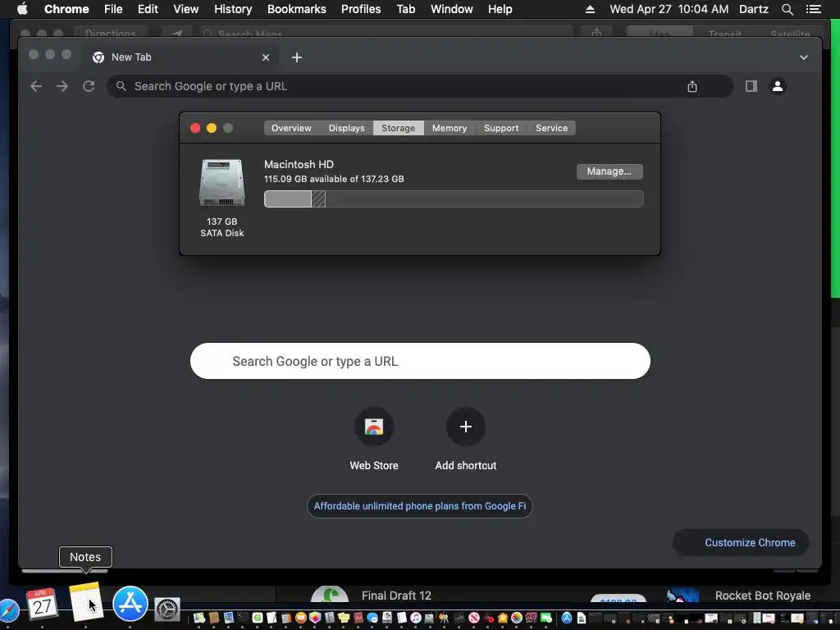Click Dartz user name in menu bar
Viewport: 840px width, 630px height.
point(753,9)
